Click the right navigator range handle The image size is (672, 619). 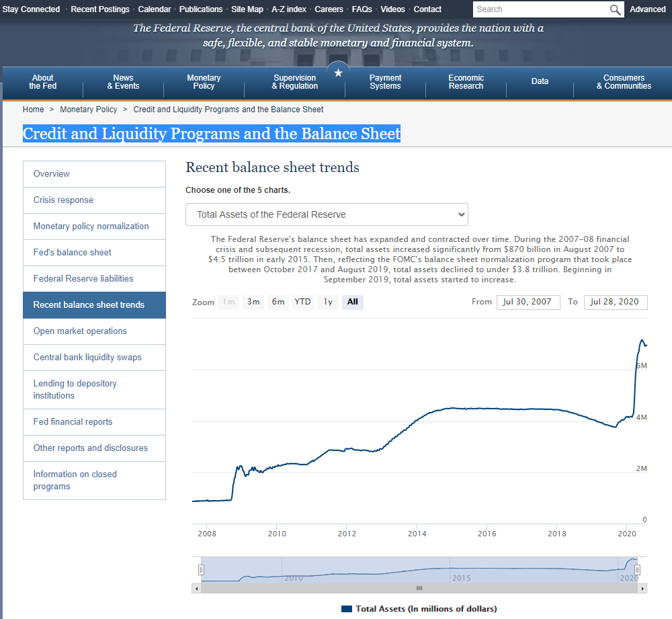pos(637,570)
